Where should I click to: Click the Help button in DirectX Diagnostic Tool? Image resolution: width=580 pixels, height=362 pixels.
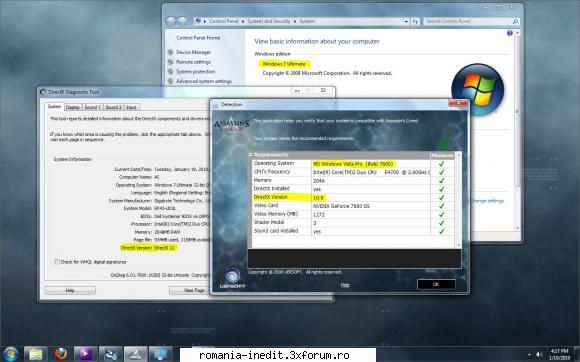click(x=70, y=290)
